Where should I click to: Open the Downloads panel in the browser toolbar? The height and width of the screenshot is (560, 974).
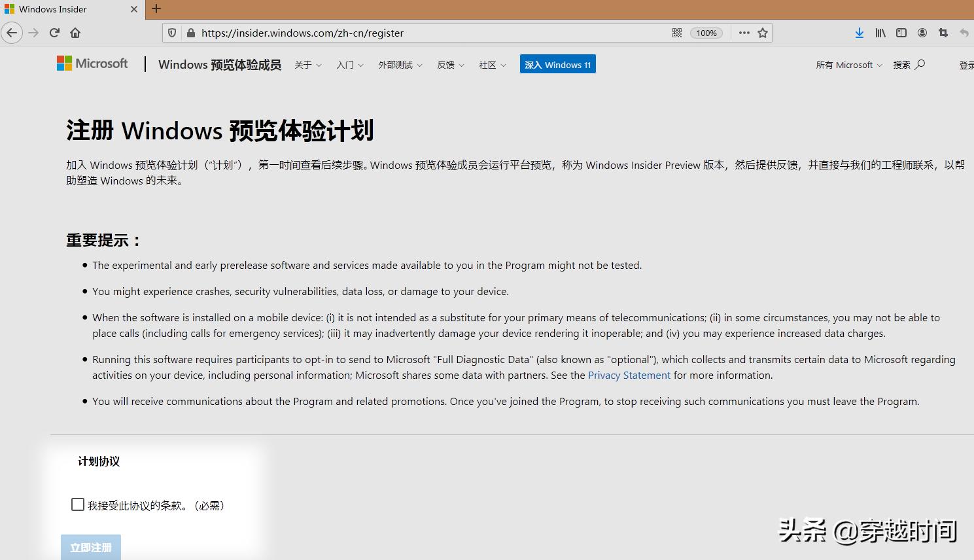click(859, 32)
